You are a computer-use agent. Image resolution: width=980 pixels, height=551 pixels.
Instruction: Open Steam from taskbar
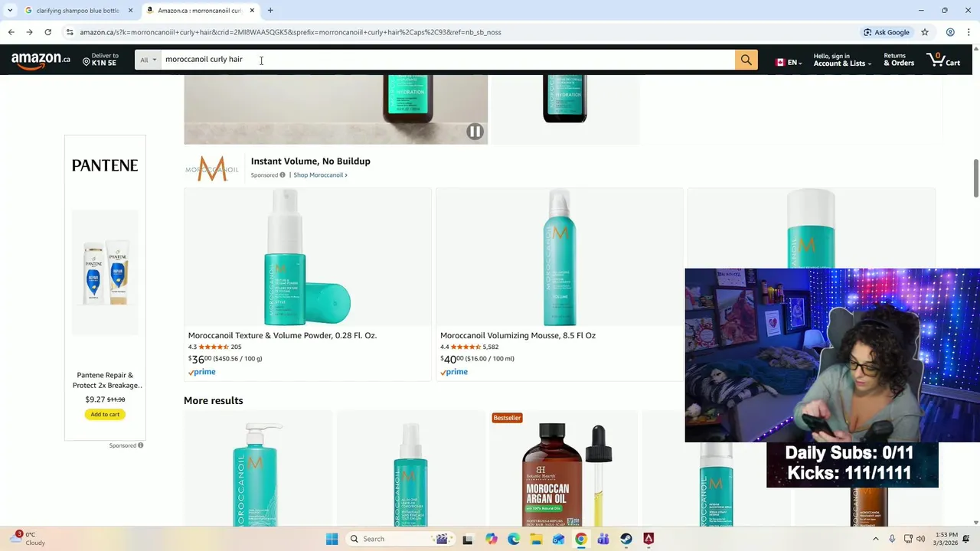pos(626,539)
